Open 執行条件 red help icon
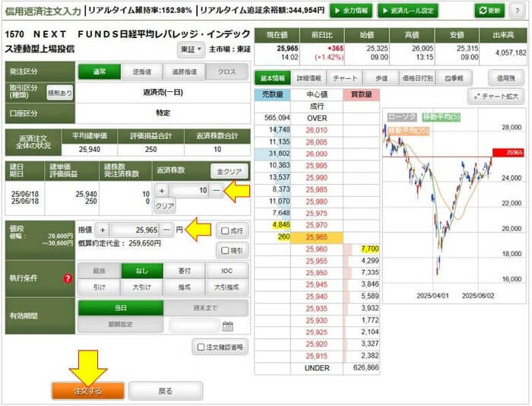Viewport: 532px width, 406px height. click(x=68, y=279)
